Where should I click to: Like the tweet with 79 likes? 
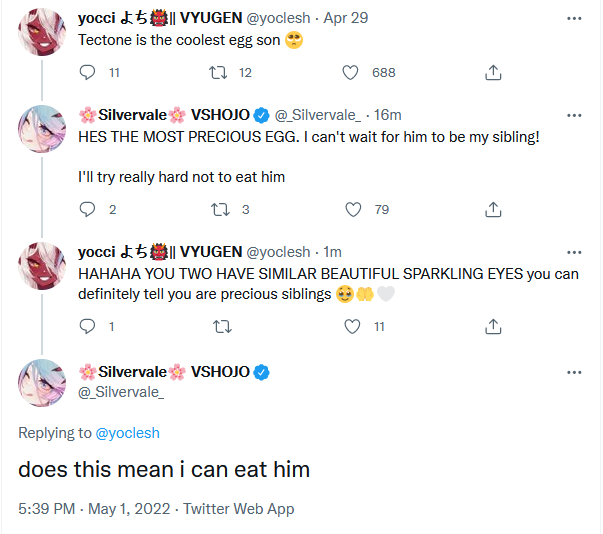[351, 209]
